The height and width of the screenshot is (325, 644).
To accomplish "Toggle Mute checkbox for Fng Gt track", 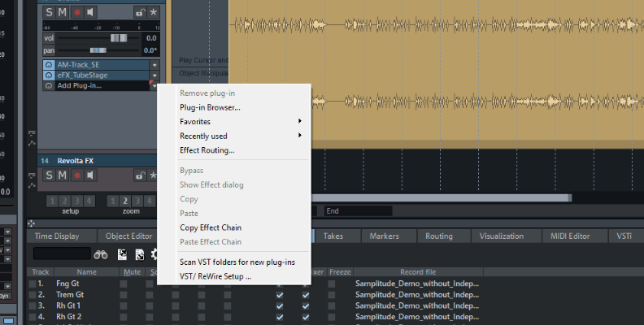I will (x=124, y=284).
